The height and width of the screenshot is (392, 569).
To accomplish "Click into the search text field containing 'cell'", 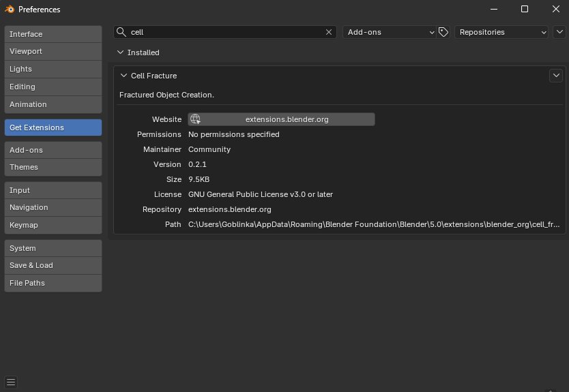I will (225, 32).
